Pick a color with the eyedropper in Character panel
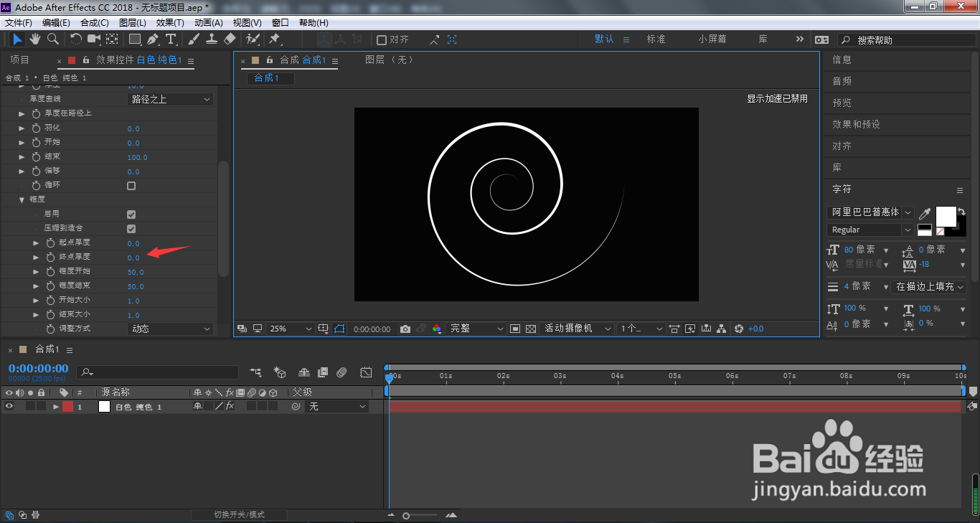Screen dimensions: 980x523 click(925, 213)
